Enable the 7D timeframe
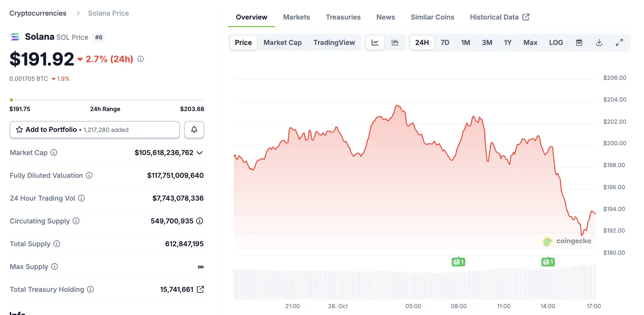Viewport: 644px width, 315px height. click(x=445, y=42)
